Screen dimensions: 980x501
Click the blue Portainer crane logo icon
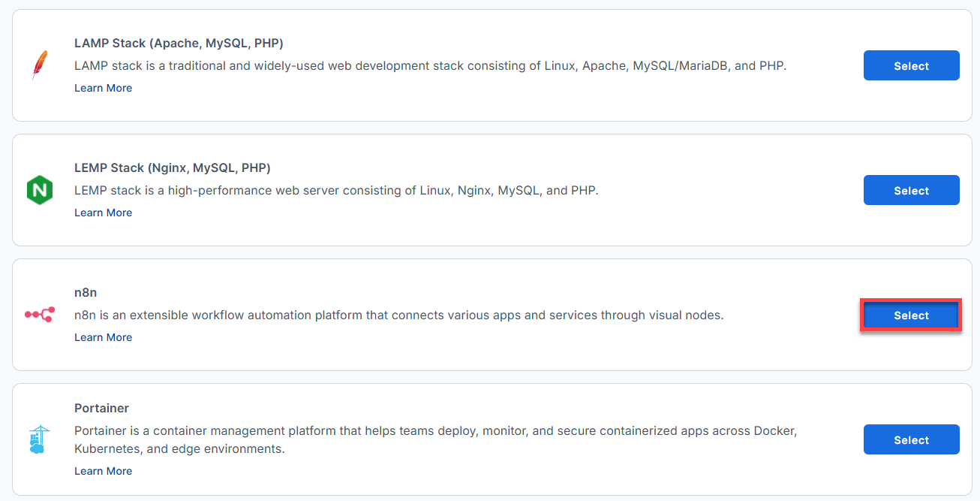point(39,439)
